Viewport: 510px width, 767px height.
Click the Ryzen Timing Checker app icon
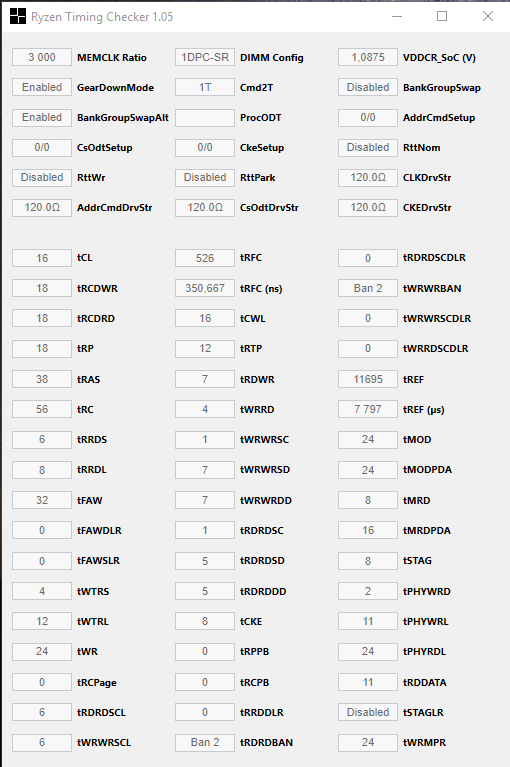point(18,16)
